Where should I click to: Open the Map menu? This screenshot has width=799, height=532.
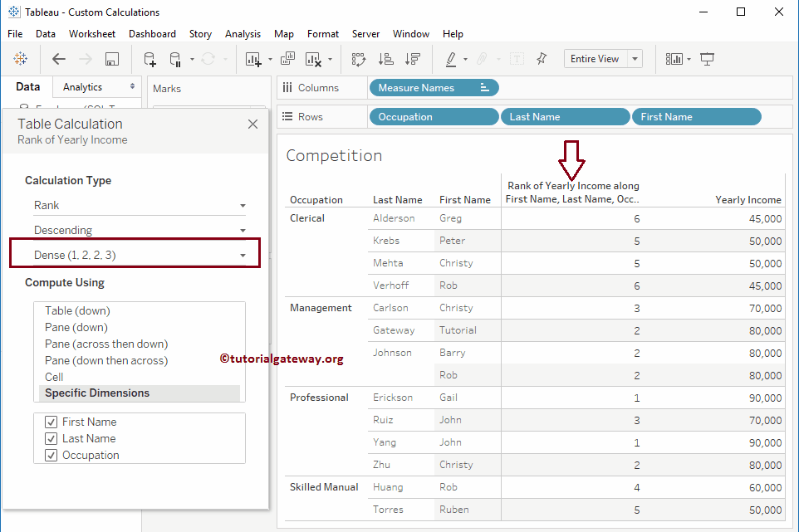tap(284, 33)
